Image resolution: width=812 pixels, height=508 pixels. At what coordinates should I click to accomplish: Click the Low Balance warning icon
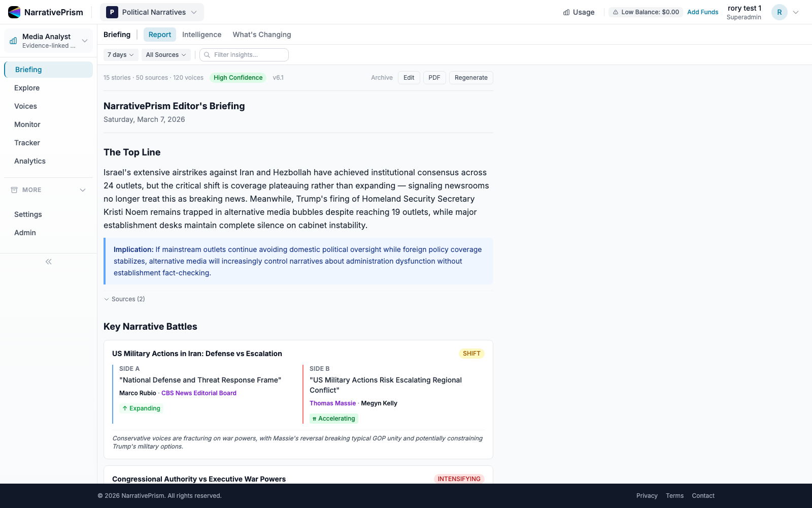pos(616,12)
